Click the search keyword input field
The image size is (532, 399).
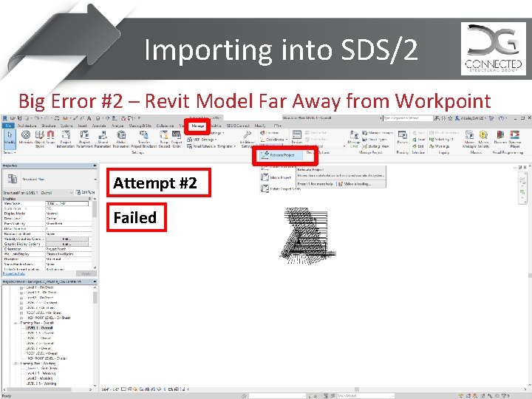pos(408,118)
